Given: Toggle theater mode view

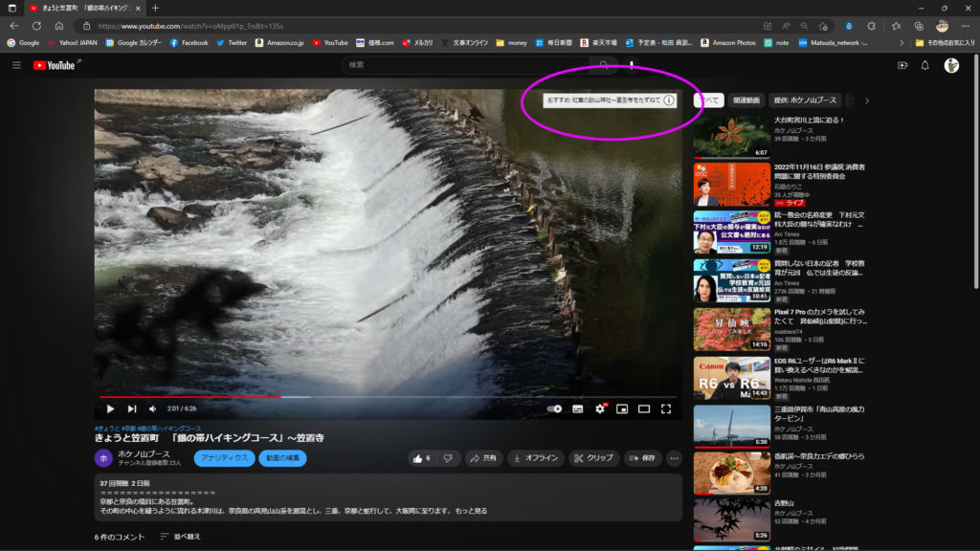Looking at the screenshot, I should pos(644,408).
